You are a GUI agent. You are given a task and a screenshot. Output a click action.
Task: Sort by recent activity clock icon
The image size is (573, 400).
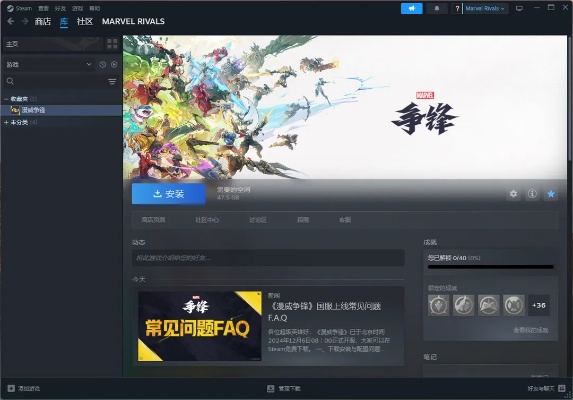(103, 64)
